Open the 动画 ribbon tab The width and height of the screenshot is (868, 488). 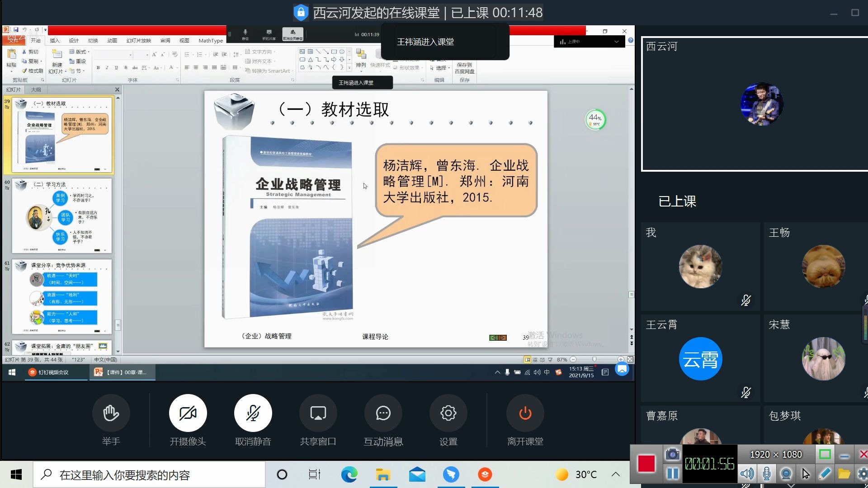pyautogui.click(x=112, y=41)
